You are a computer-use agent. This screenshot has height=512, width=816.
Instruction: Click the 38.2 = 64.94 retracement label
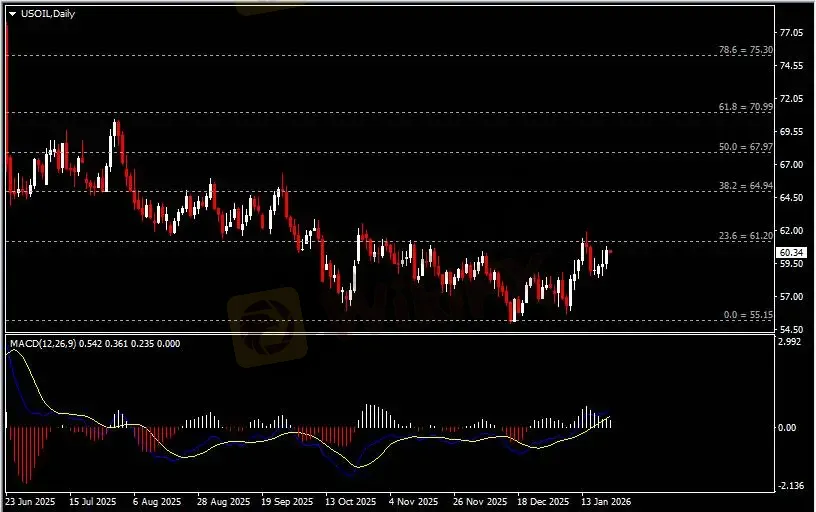(746, 186)
